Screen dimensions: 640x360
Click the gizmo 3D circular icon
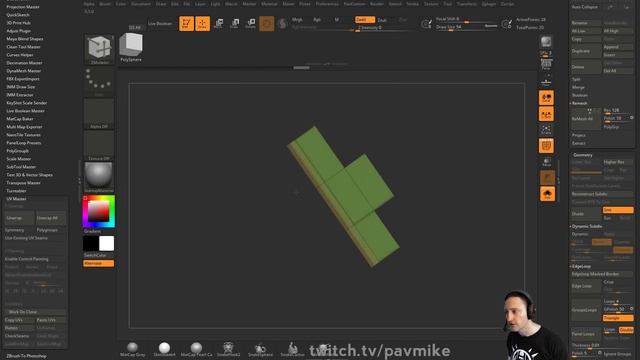267,24
